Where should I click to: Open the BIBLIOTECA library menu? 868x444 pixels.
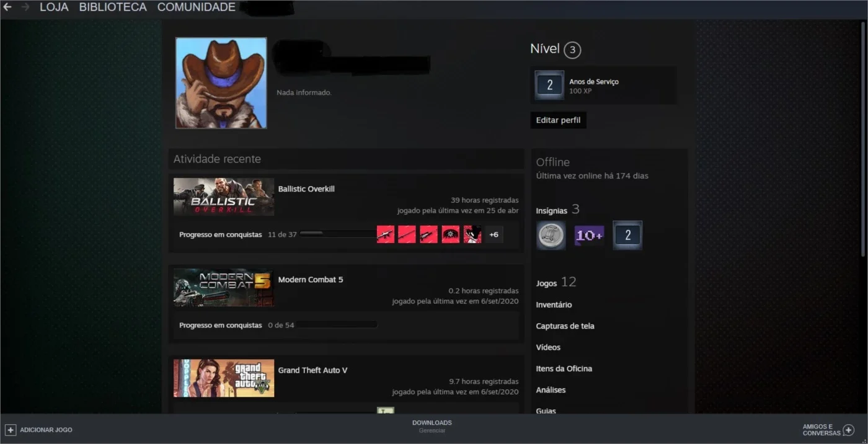(113, 7)
